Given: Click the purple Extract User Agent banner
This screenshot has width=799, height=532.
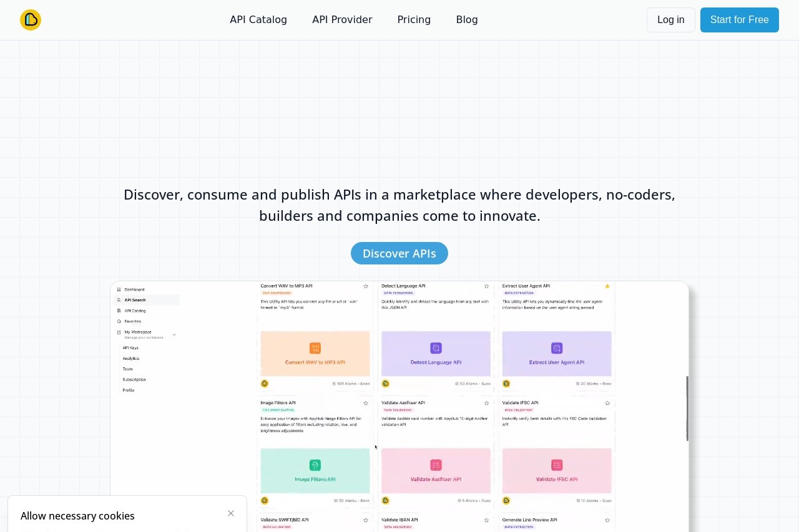Looking at the screenshot, I should (557, 354).
